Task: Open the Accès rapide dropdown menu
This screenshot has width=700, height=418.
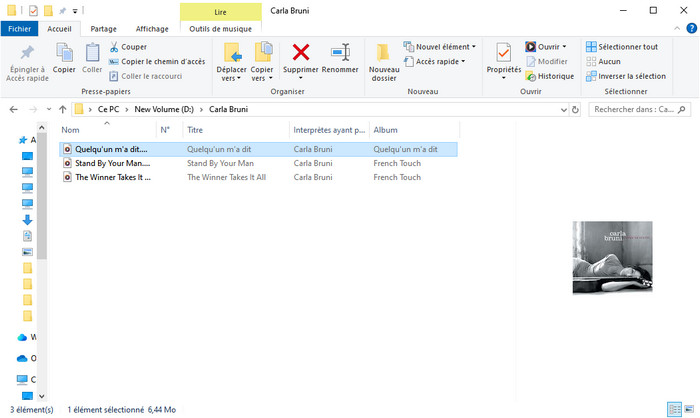Action: pos(439,61)
